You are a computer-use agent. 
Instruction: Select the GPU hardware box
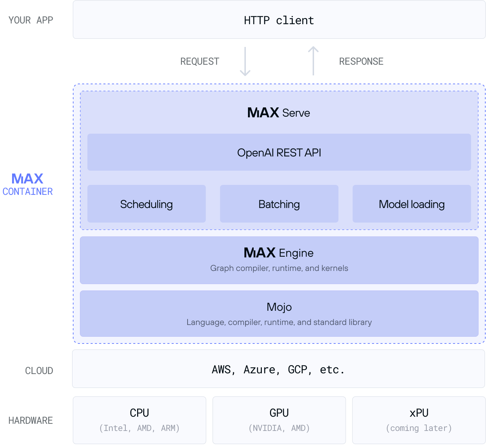[x=279, y=420]
